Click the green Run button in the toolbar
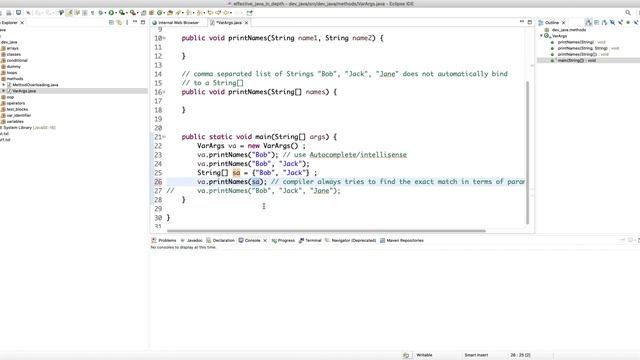Image resolution: width=640 pixels, height=360 pixels. (x=111, y=13)
